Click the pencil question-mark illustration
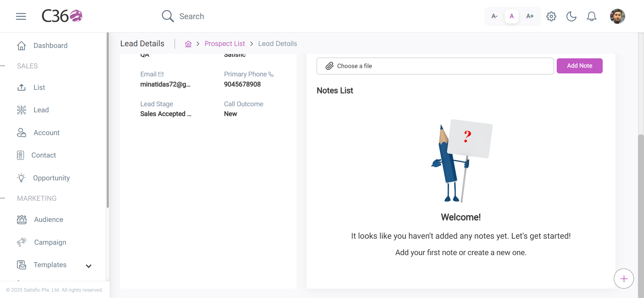 [462, 161]
